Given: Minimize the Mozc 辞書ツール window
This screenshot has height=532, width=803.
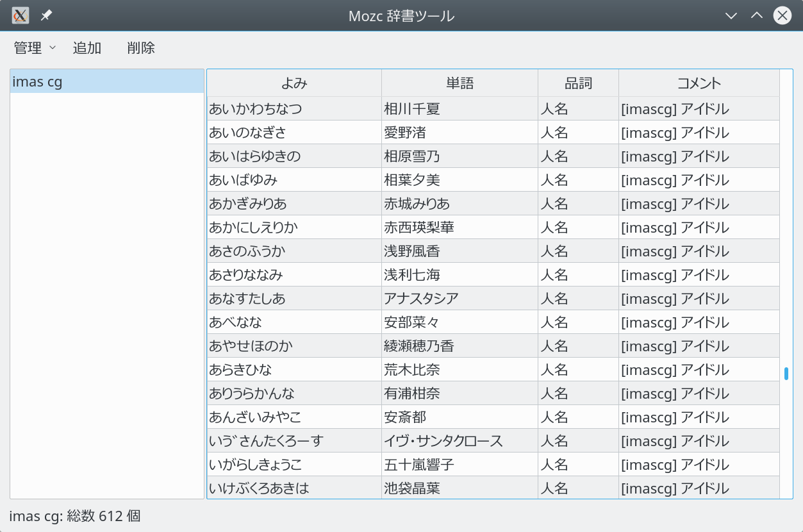Looking at the screenshot, I should point(731,15).
